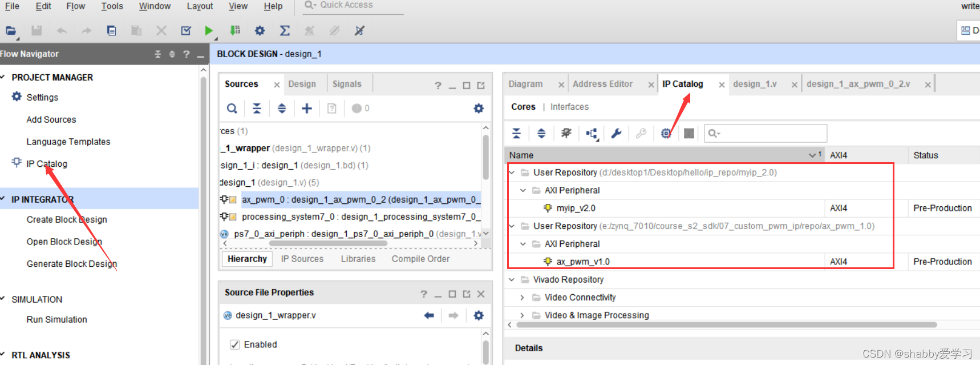Open the design_1_ax_pwm_0_2.v tab
This screenshot has height=365, width=980.
858,84
